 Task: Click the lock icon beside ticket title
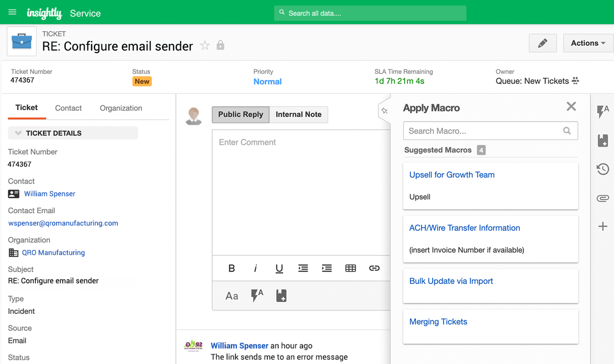(x=220, y=45)
